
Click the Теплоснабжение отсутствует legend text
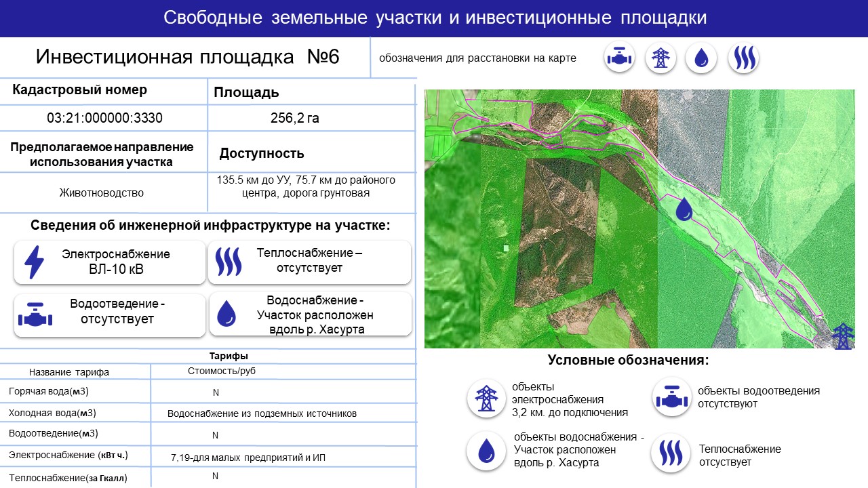click(740, 455)
